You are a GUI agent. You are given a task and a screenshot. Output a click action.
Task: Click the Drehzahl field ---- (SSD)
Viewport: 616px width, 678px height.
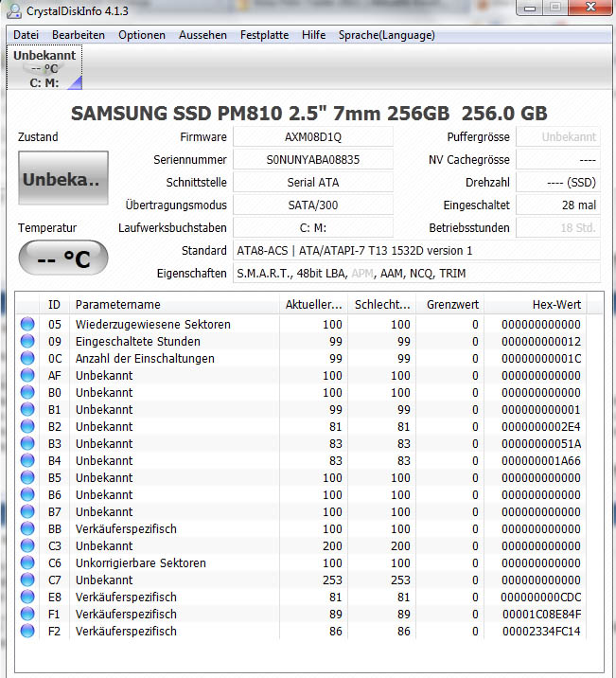[558, 183]
